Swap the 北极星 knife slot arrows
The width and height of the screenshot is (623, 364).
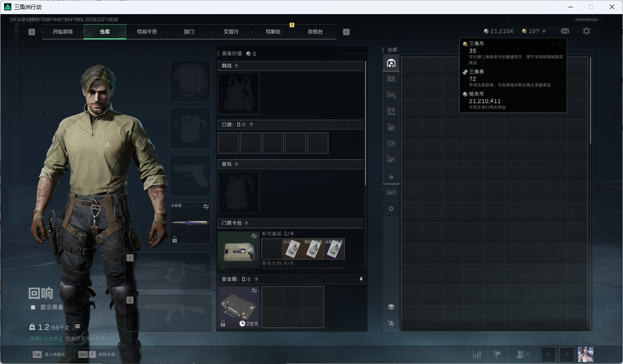[206, 207]
